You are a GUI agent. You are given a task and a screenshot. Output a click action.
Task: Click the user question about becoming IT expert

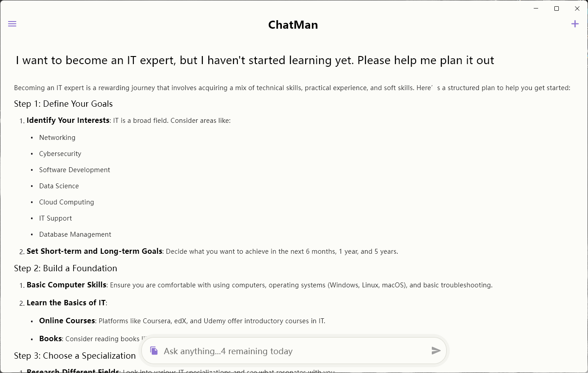(255, 61)
